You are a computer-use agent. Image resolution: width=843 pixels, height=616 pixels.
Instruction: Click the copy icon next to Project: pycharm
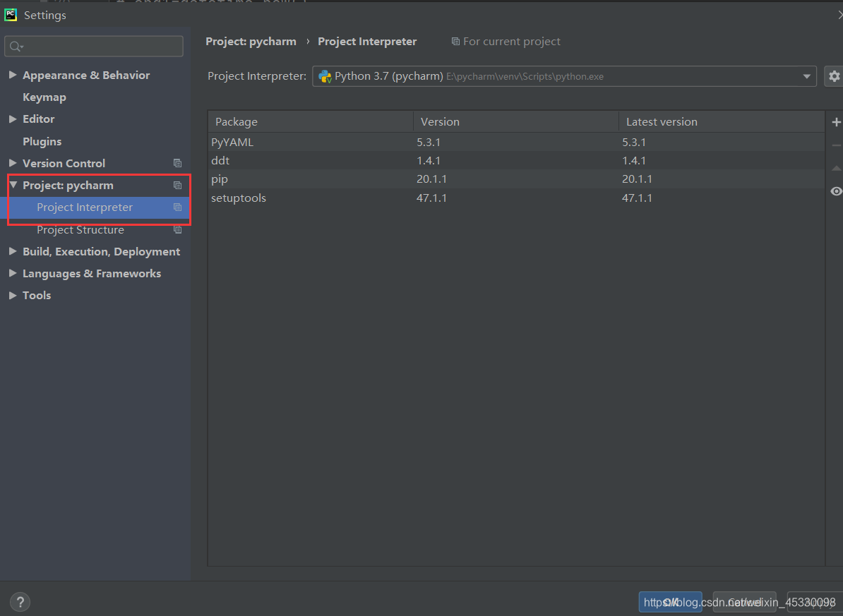click(x=177, y=186)
